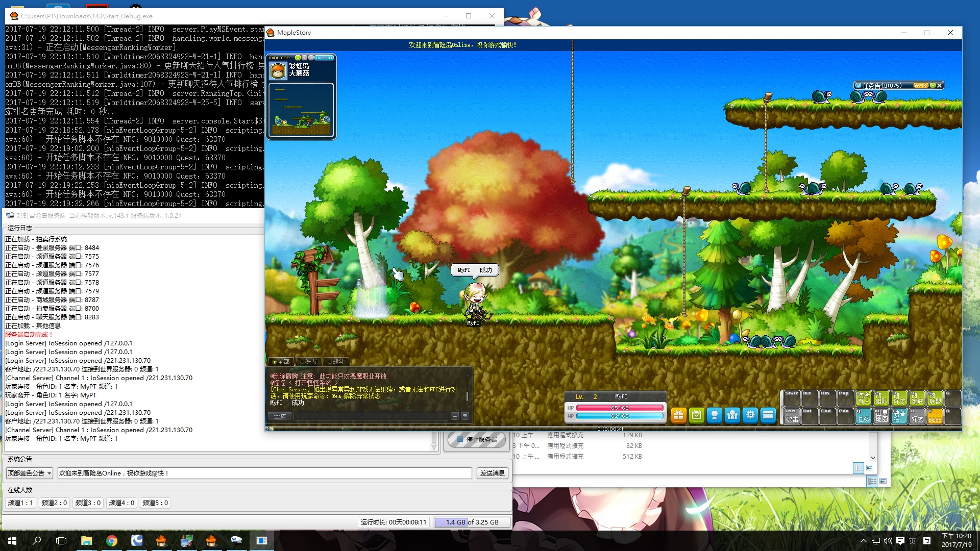Click the 频道3 : 0 channel count button
Image resolution: width=980 pixels, height=551 pixels.
tap(88, 503)
